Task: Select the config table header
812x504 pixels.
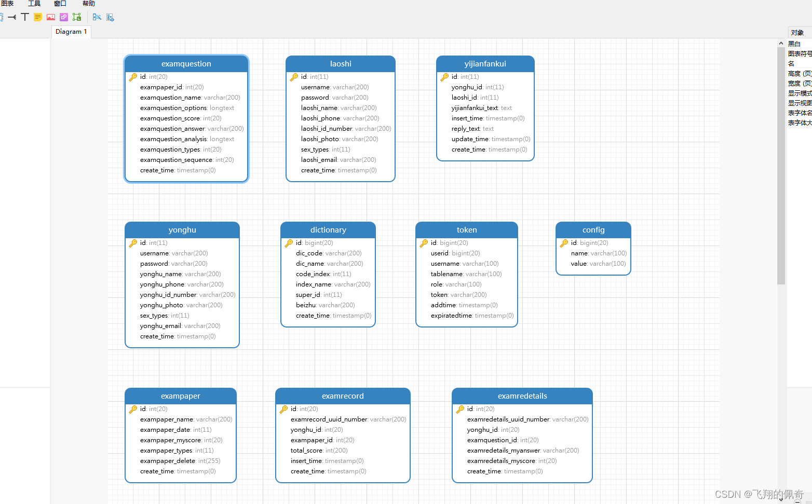Action: (593, 230)
